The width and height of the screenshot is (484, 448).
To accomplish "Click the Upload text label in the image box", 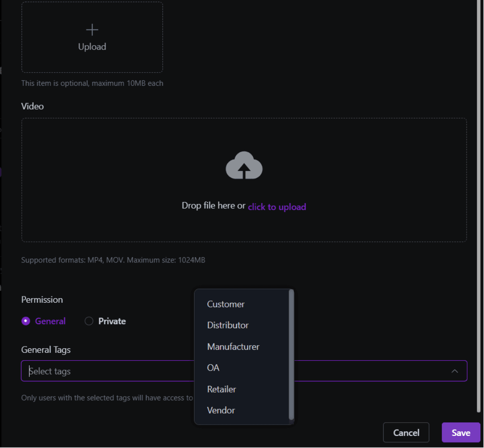I will pos(92,46).
